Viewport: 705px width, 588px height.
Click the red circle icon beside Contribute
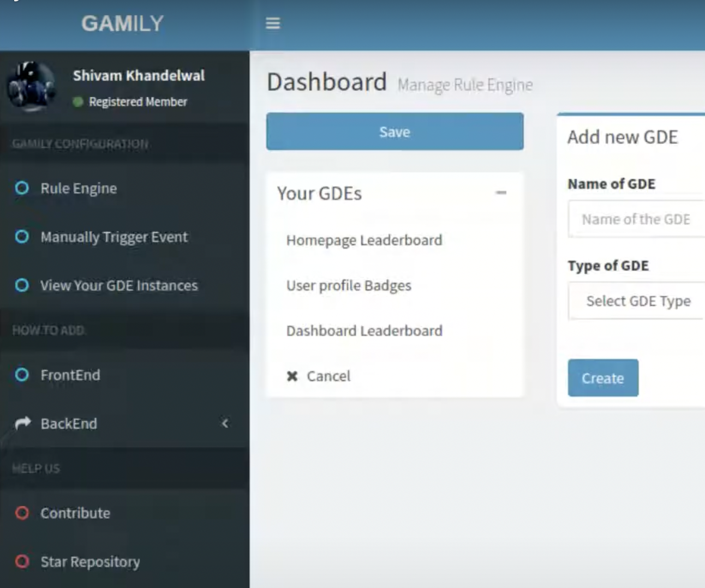pos(22,513)
